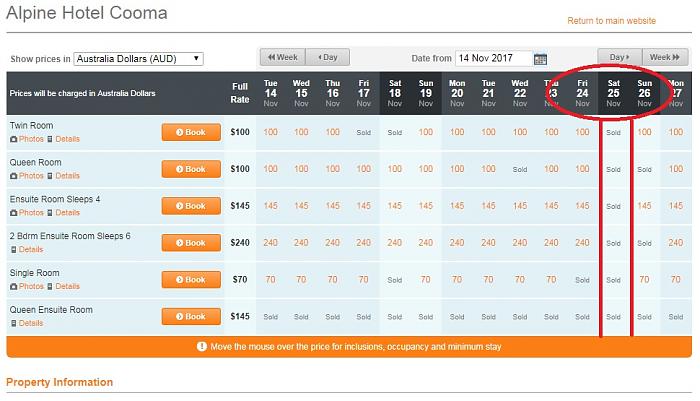Open Photos link for Single Room
The width and height of the screenshot is (700, 401).
[31, 286]
